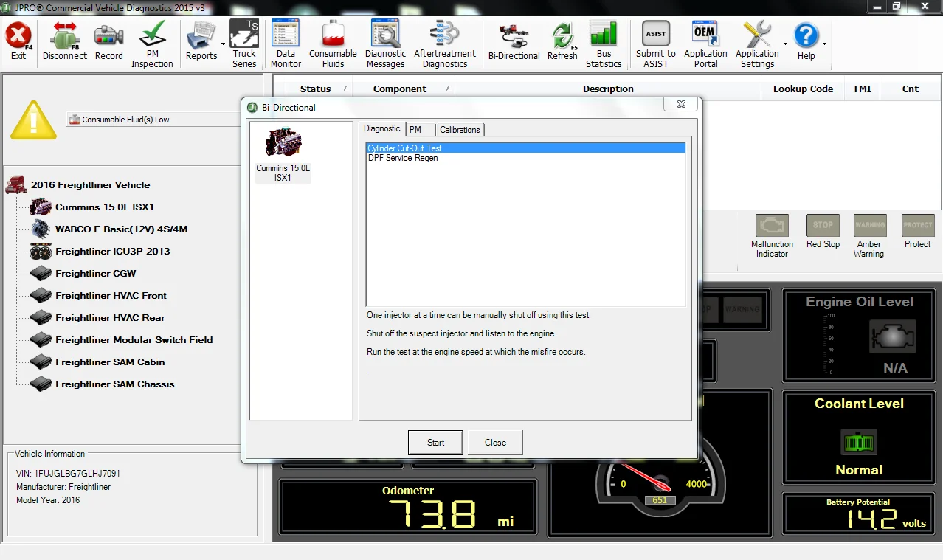Image resolution: width=943 pixels, height=560 pixels.
Task: Click the VIN text in Vehicle Information
Action: 68,474
